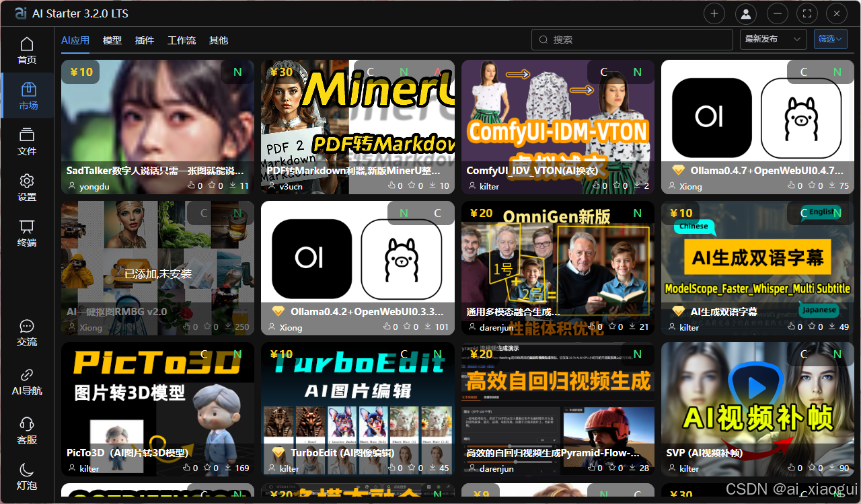The width and height of the screenshot is (861, 504).
Task: Contact 客服 customer support
Action: (27, 431)
